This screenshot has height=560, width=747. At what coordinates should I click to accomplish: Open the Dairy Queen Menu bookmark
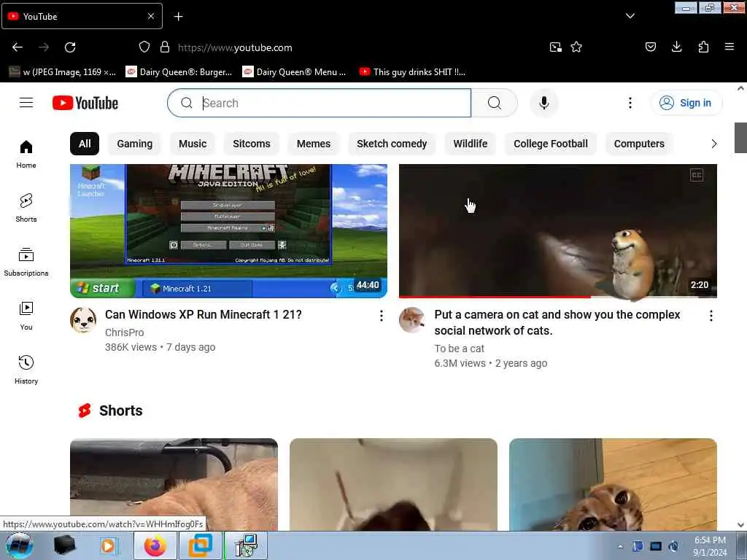point(295,72)
